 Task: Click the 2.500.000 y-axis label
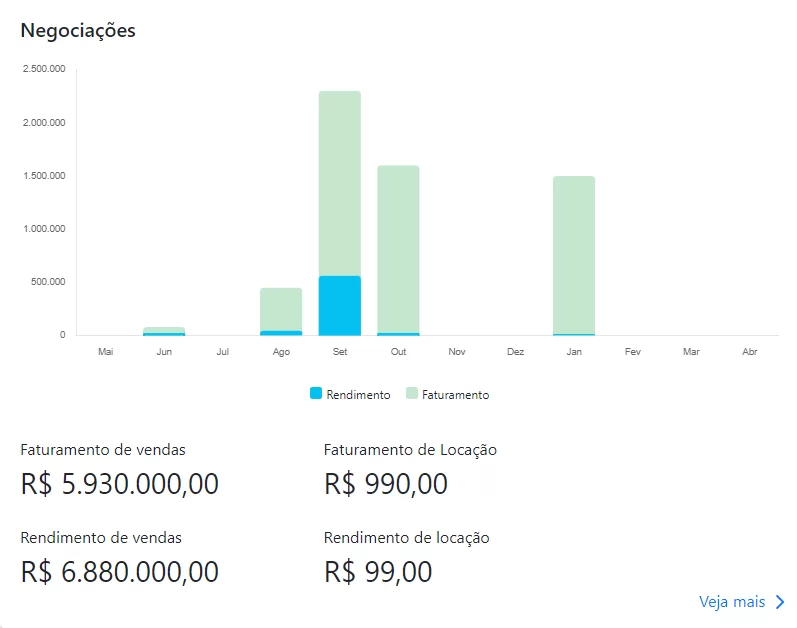pos(44,69)
